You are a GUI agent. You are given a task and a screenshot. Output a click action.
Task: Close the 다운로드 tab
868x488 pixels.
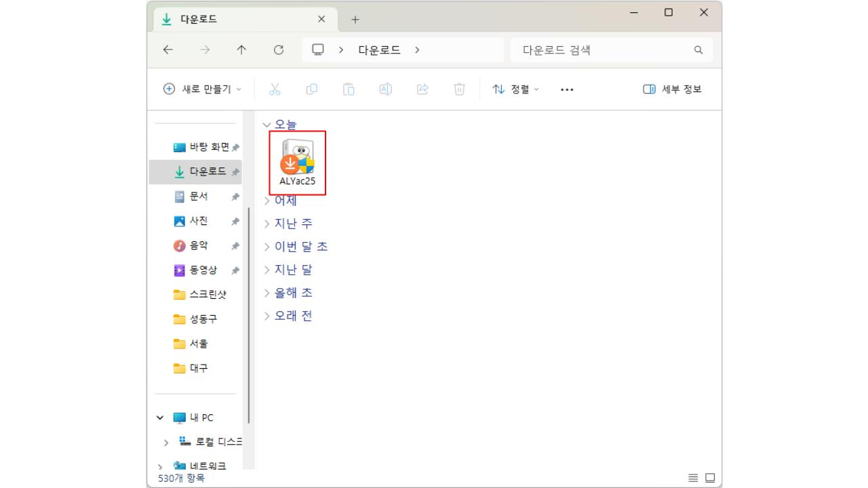(321, 20)
